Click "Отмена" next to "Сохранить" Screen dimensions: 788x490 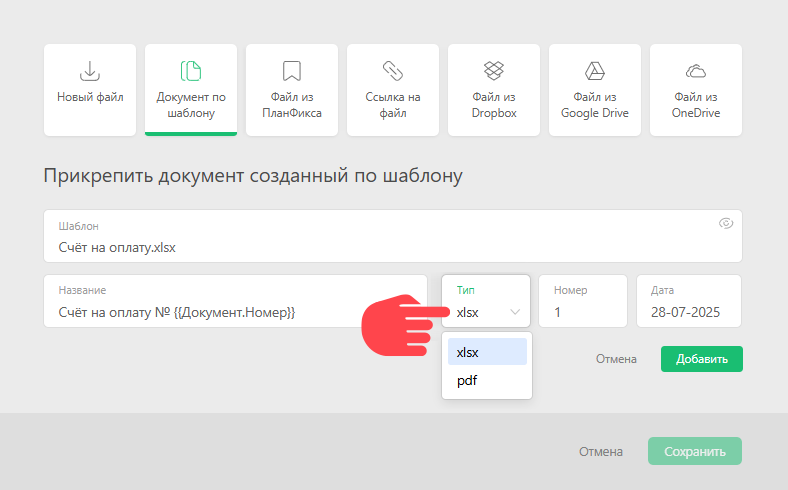click(601, 452)
